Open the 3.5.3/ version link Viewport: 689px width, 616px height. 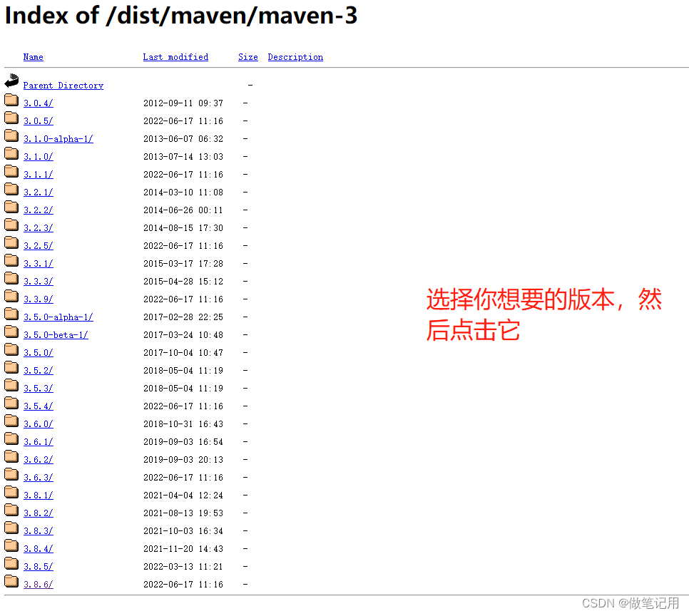[x=39, y=389]
